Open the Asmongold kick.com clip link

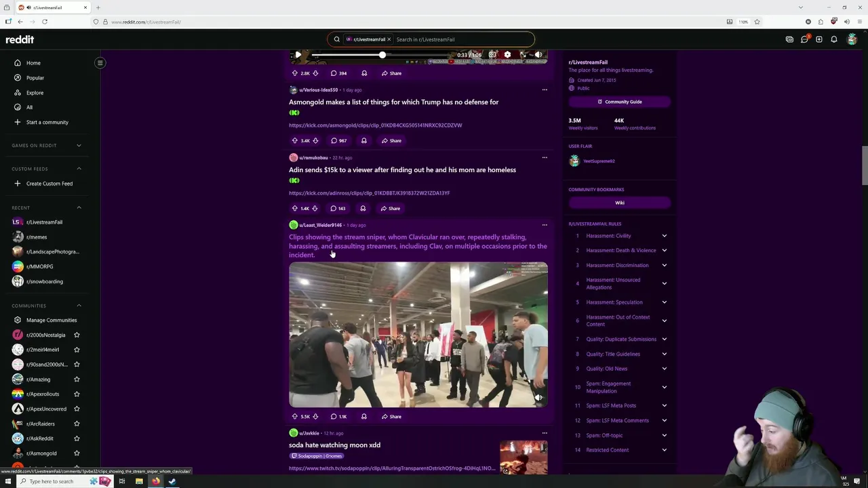click(x=376, y=125)
